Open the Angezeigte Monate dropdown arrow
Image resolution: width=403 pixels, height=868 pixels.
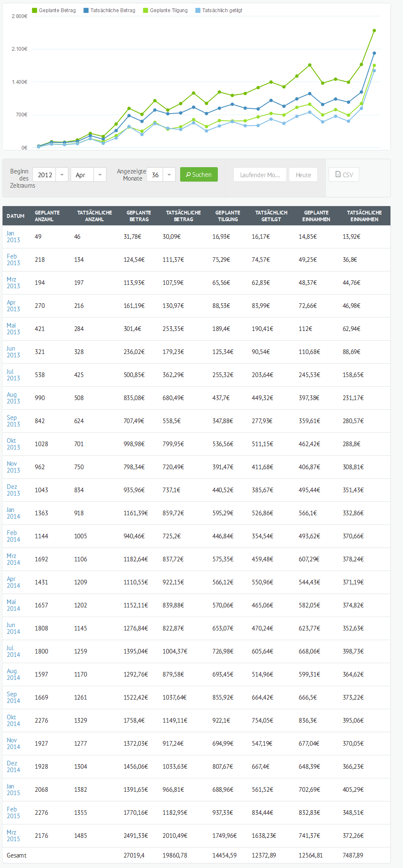tap(169, 175)
